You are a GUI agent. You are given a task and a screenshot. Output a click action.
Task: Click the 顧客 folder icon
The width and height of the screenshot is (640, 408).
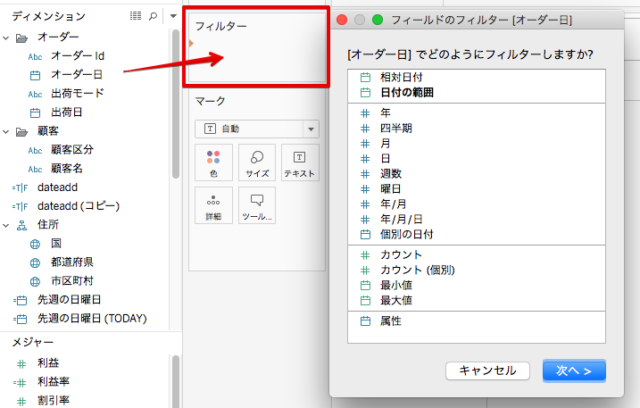[22, 132]
